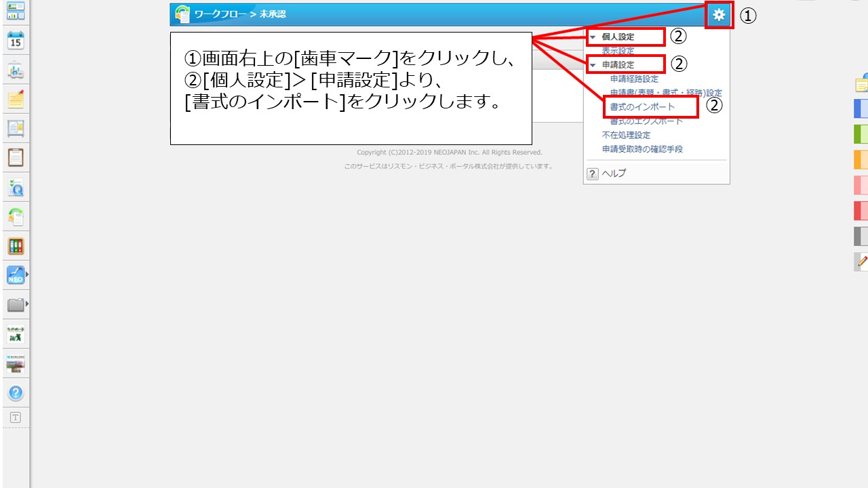Viewport: 868px width, 488px height.
Task: Open the bulletin board icon in sidebar
Action: (x=15, y=128)
